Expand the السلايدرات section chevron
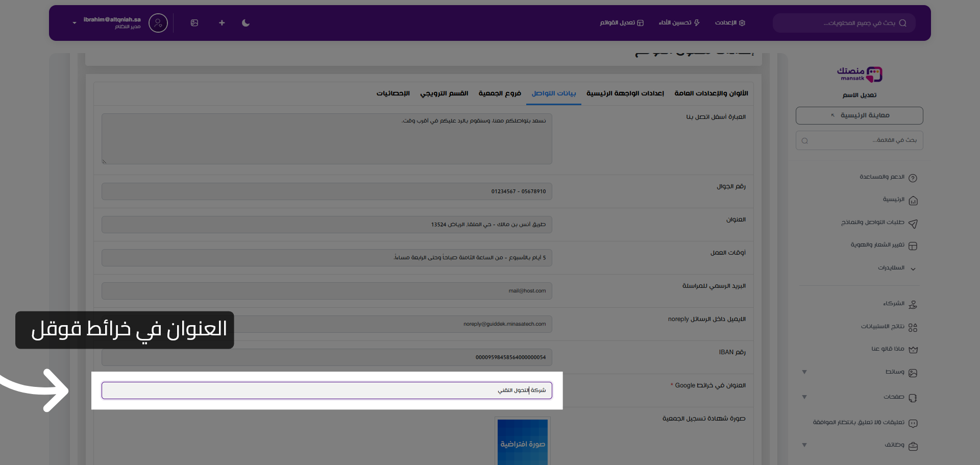Image resolution: width=980 pixels, height=465 pixels. (913, 268)
